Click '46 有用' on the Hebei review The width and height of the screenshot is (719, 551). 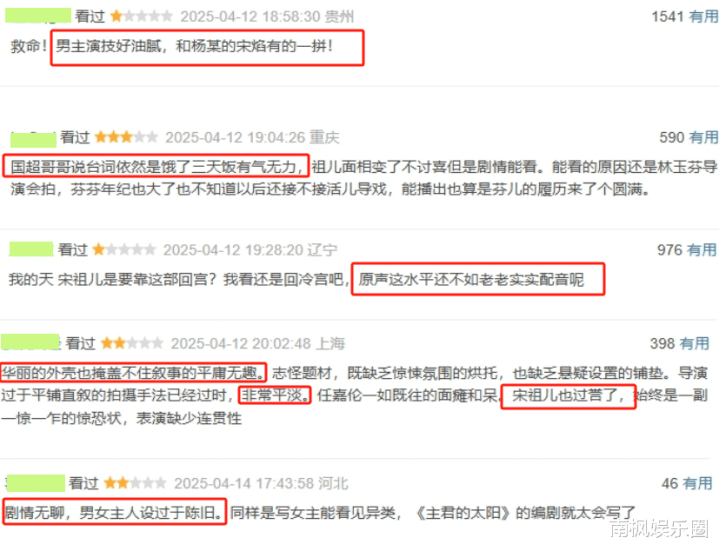click(686, 483)
